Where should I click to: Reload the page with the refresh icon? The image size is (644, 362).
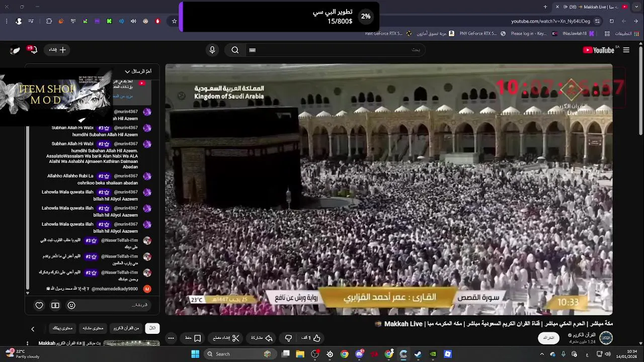point(612,21)
